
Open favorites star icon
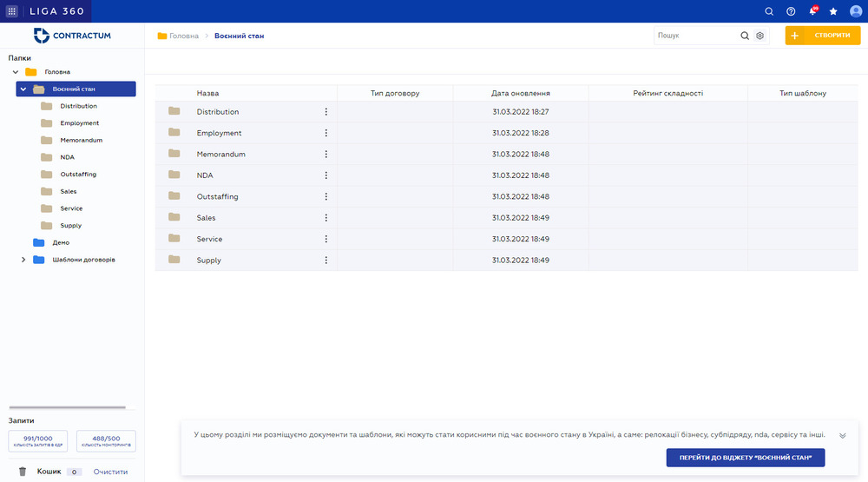click(833, 11)
